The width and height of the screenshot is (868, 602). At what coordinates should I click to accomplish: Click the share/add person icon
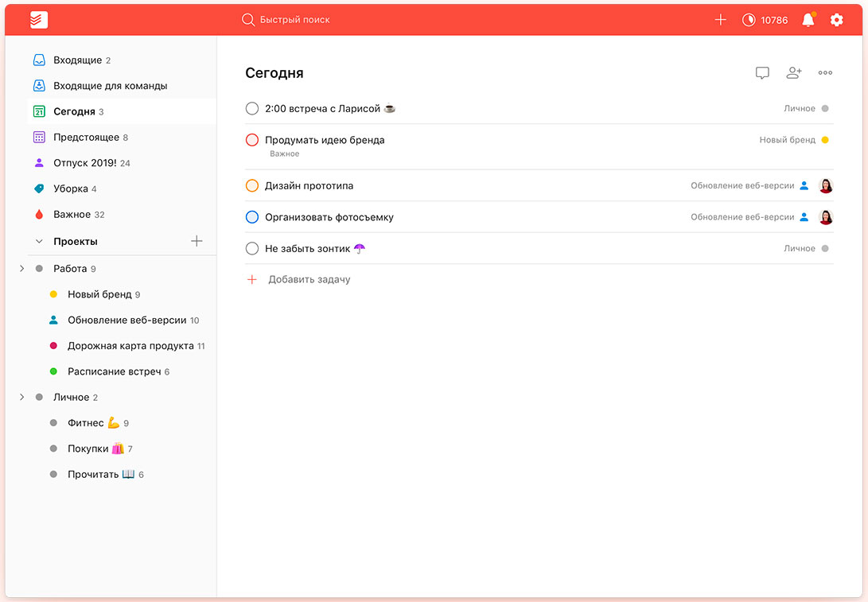pos(793,73)
